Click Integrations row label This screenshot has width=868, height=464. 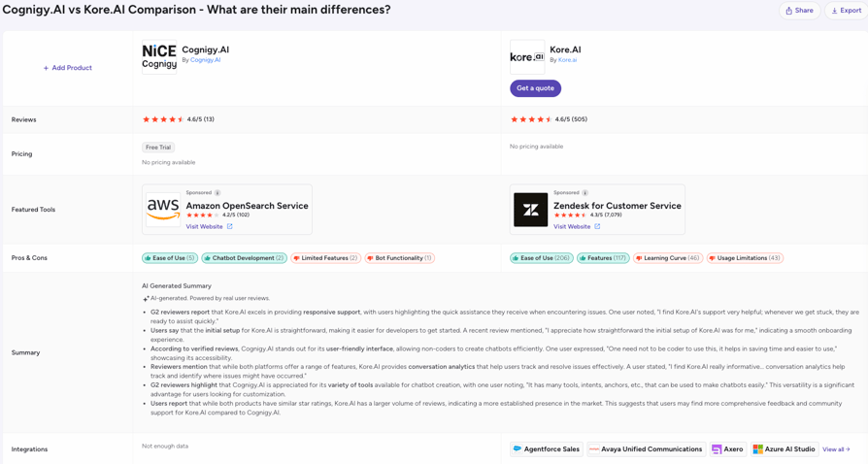[29, 449]
